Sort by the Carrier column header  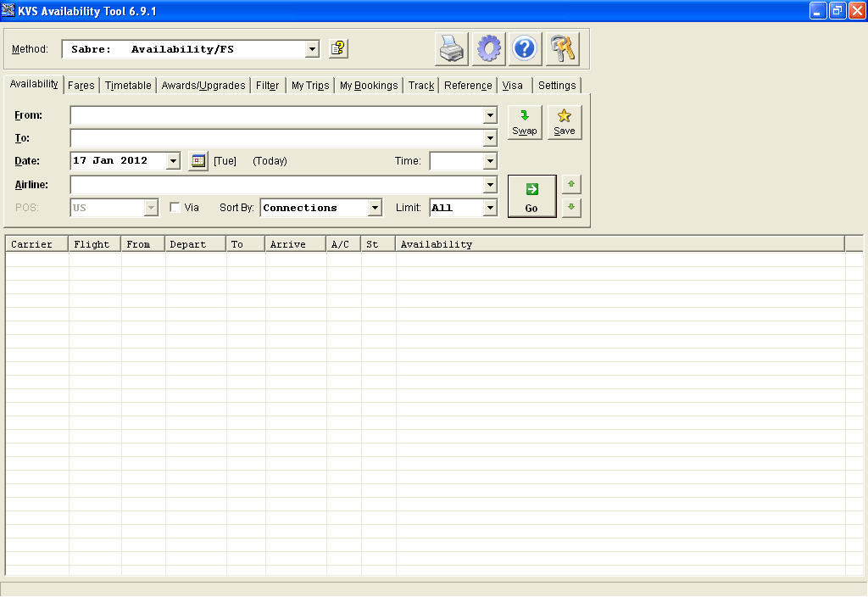tap(36, 244)
